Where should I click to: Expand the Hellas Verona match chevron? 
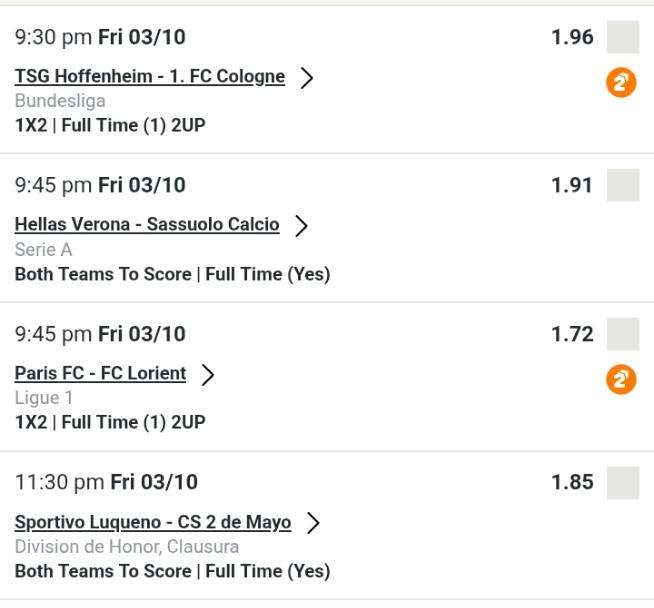(x=301, y=225)
